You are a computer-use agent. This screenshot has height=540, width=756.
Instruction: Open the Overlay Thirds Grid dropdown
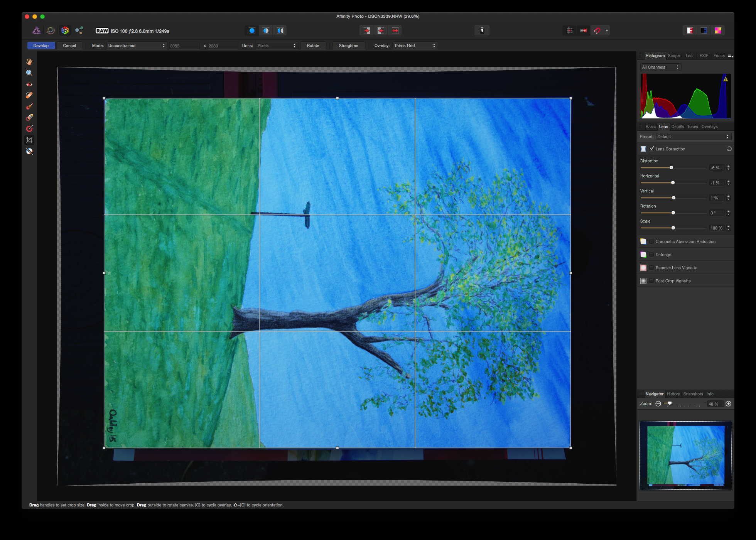[x=415, y=46]
